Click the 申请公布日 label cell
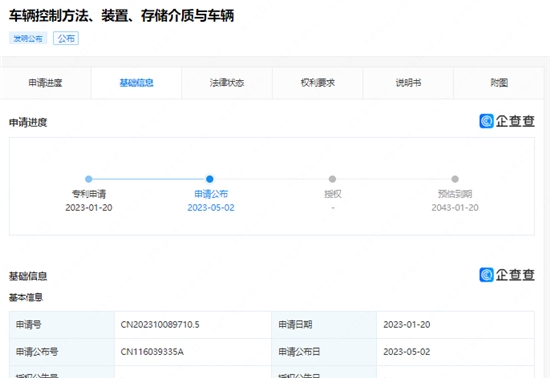Viewport: 550px width, 378px height. coord(324,352)
